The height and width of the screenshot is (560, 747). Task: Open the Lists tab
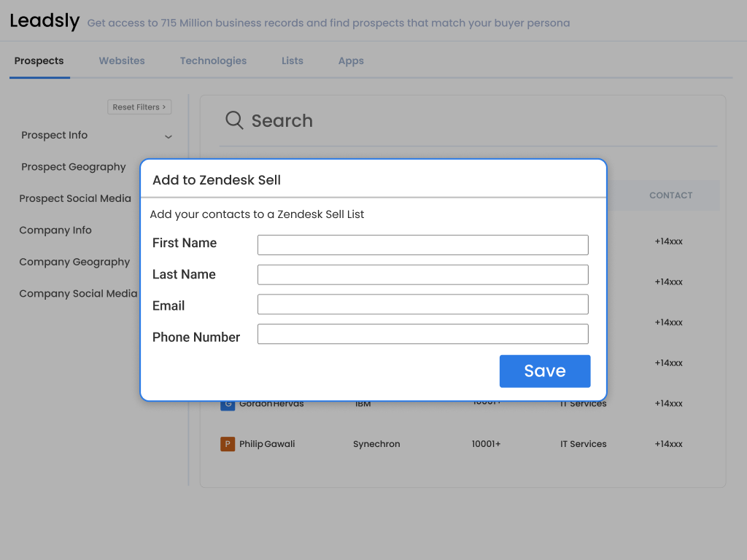(x=293, y=61)
